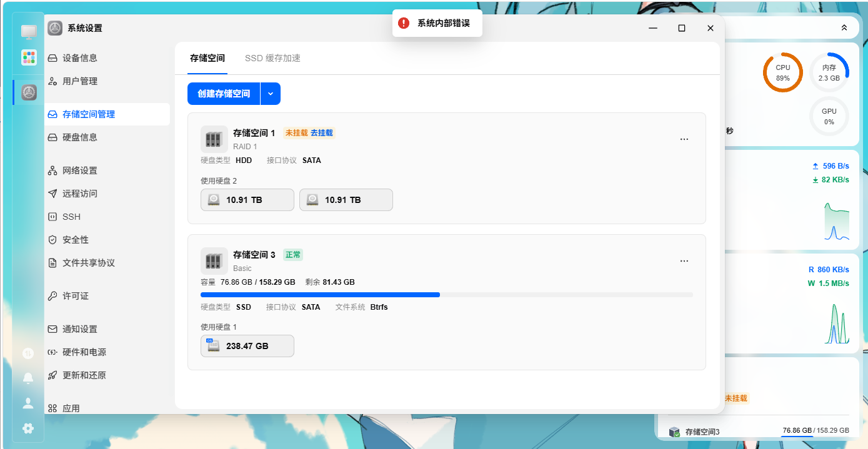868x449 pixels.
Task: Click the 存储空间 3 drive array icon
Action: [214, 260]
